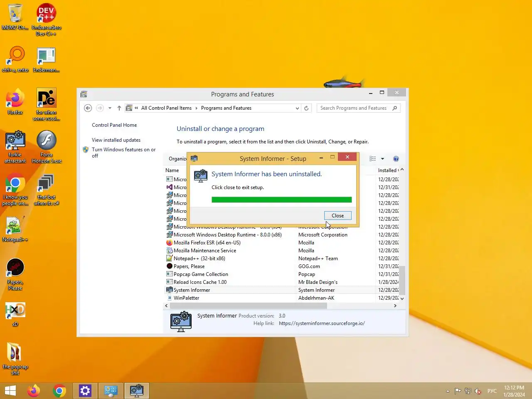Open Forza Horizon 5.exe desktop icon

tap(47, 147)
